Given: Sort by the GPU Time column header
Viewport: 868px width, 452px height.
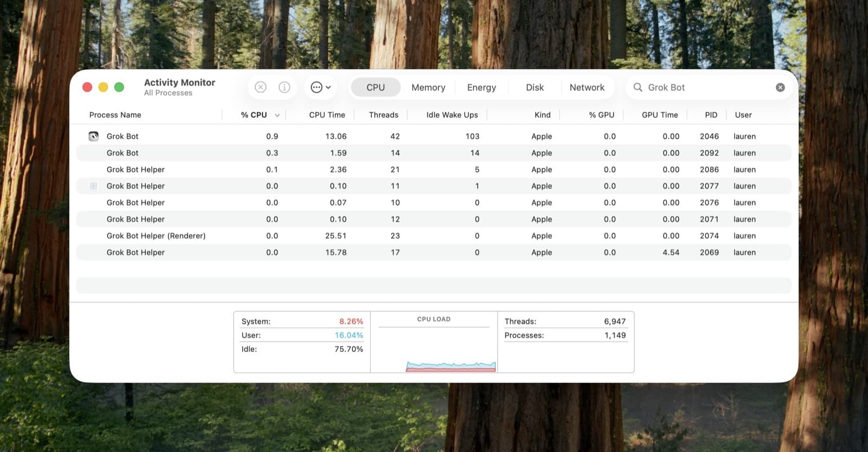Looking at the screenshot, I should (660, 115).
